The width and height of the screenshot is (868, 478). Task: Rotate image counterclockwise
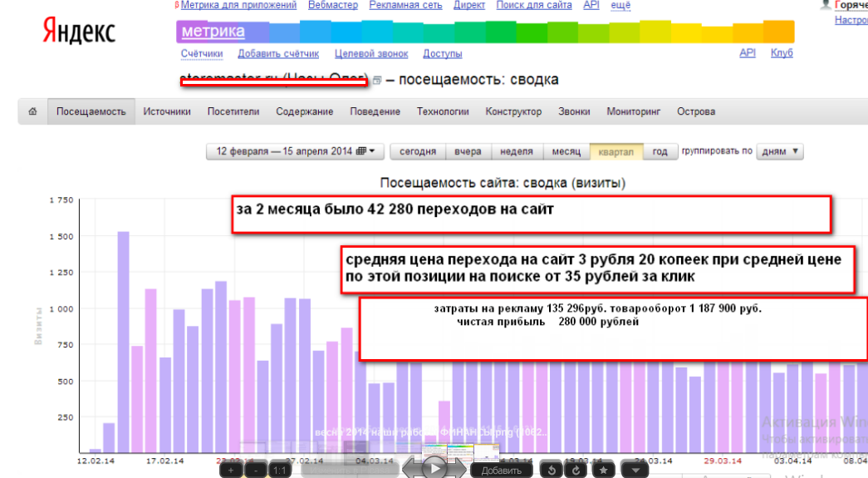pyautogui.click(x=552, y=471)
